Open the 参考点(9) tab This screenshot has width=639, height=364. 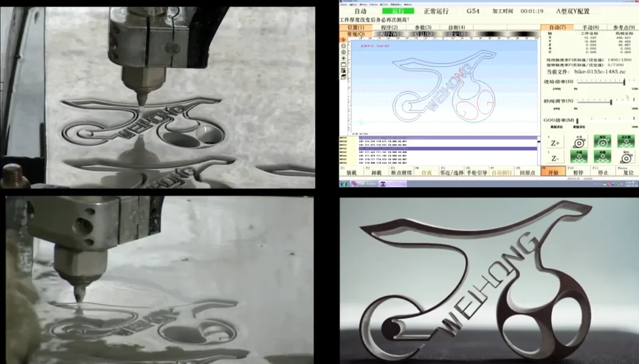[624, 27]
